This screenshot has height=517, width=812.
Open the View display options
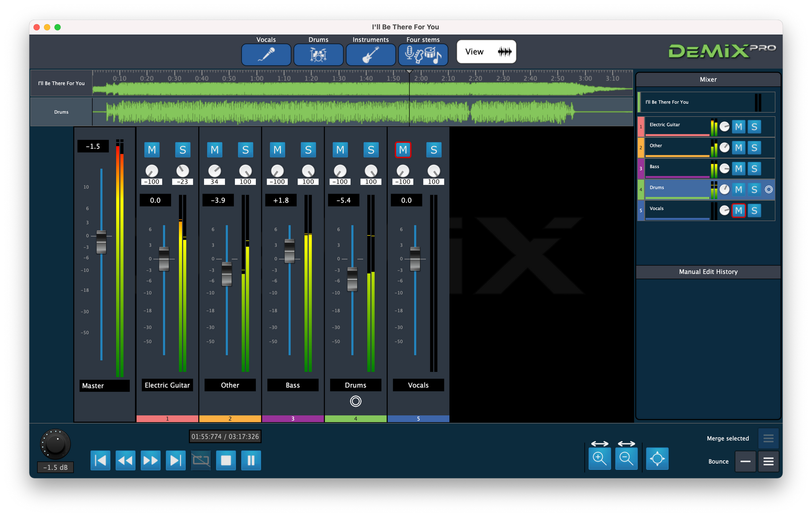[x=486, y=51]
